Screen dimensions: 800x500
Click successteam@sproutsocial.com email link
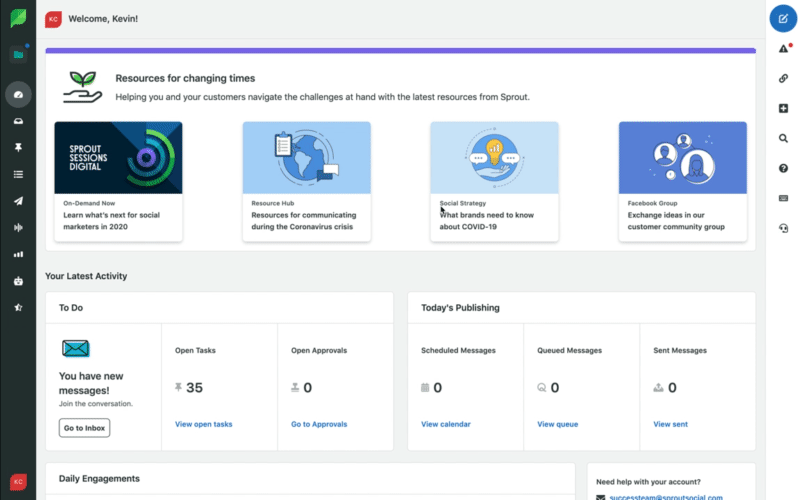tap(666, 497)
